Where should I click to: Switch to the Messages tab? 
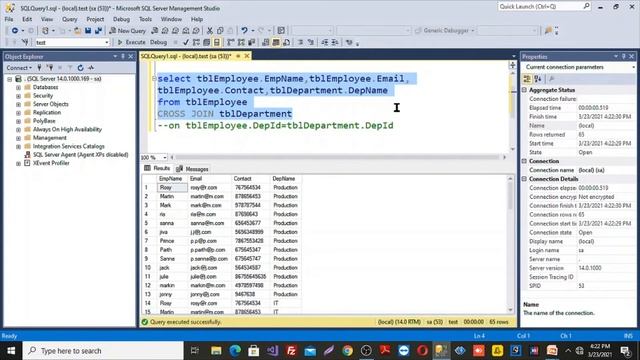pos(193,169)
